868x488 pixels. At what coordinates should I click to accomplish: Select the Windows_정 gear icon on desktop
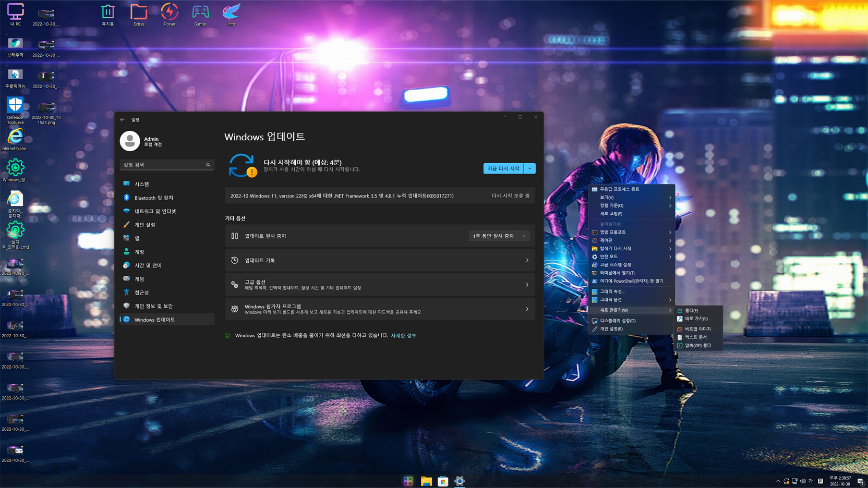(x=15, y=170)
